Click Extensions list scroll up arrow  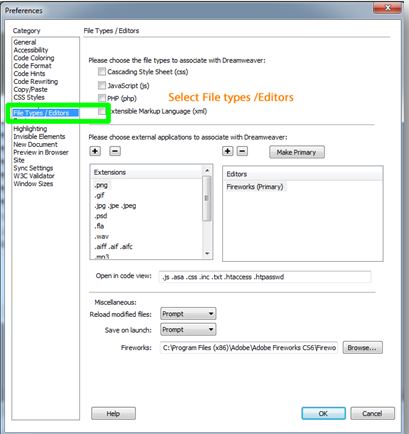[x=207, y=170]
